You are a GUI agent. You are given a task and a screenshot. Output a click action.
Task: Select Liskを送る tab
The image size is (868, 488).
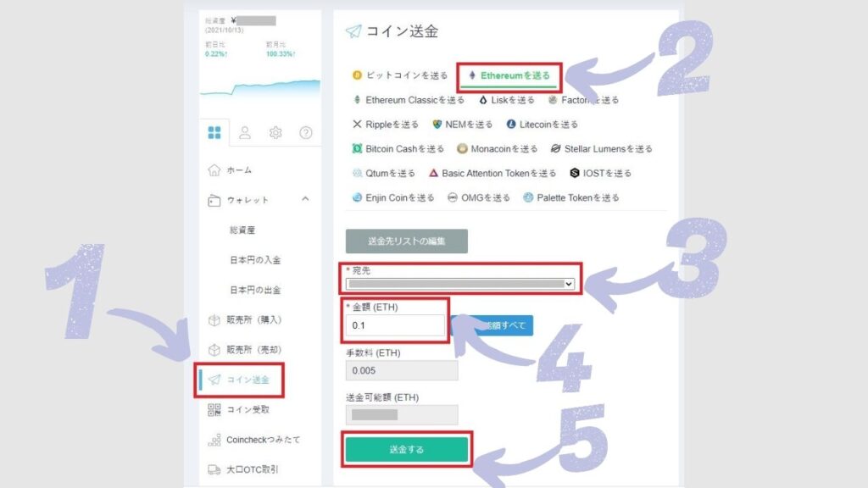(507, 100)
